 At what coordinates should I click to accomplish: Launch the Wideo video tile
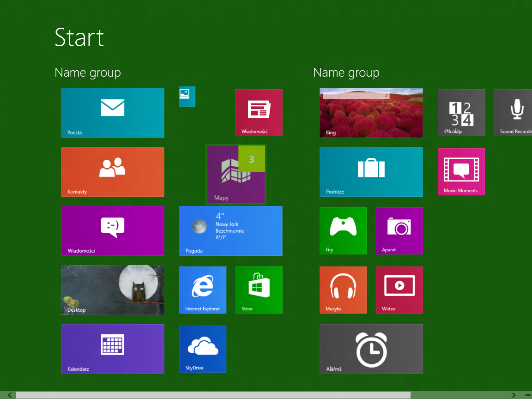399,290
